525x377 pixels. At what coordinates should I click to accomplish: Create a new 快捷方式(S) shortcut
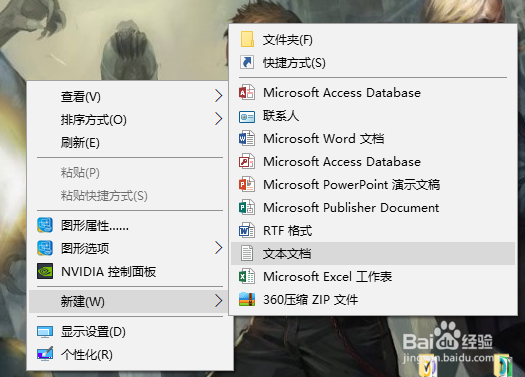point(373,63)
